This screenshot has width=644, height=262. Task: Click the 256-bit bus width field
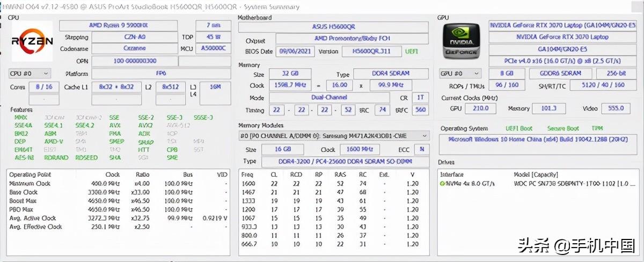618,74
